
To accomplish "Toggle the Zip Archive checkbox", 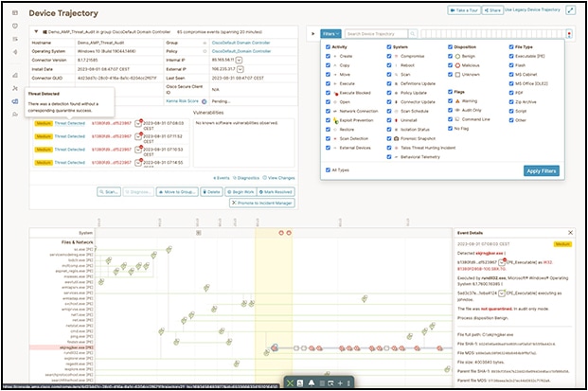I will tap(511, 102).
